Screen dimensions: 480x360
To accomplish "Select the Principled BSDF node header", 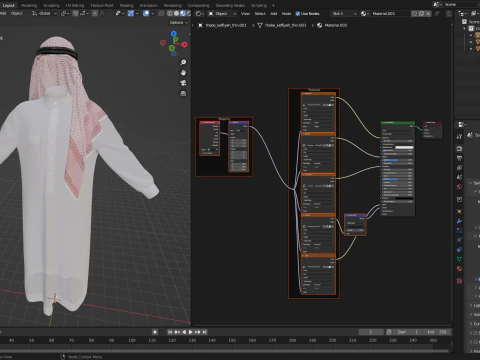I will pyautogui.click(x=398, y=123).
